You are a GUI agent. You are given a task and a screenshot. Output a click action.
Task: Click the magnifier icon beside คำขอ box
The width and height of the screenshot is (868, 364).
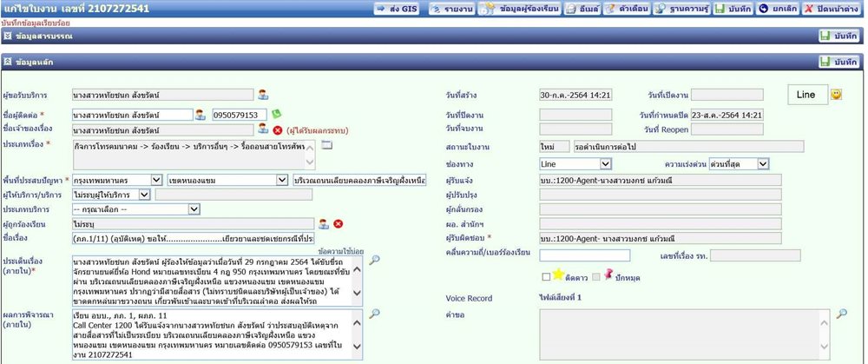pos(841,314)
